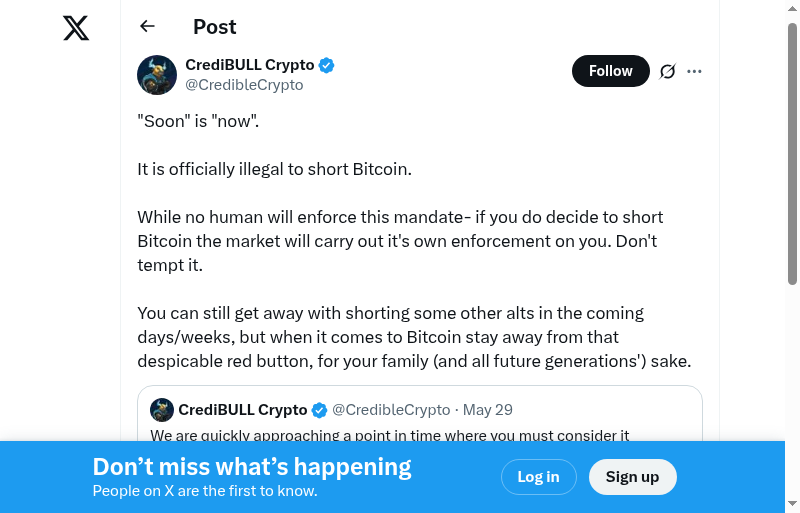Click the quoted post's small avatar
The width and height of the screenshot is (800, 513).
162,410
